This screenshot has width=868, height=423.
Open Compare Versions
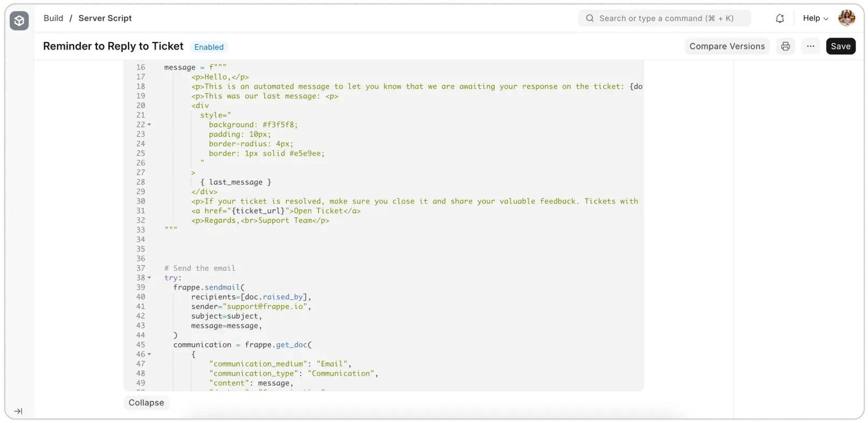727,46
